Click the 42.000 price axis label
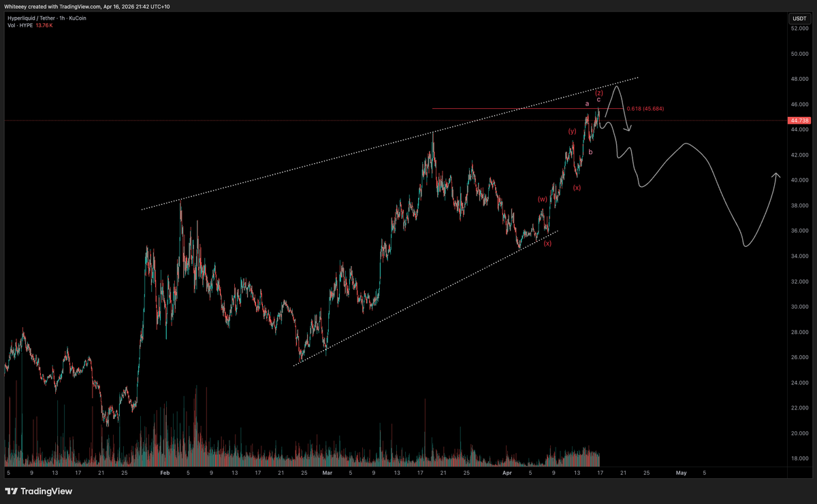Image resolution: width=817 pixels, height=504 pixels. point(799,155)
